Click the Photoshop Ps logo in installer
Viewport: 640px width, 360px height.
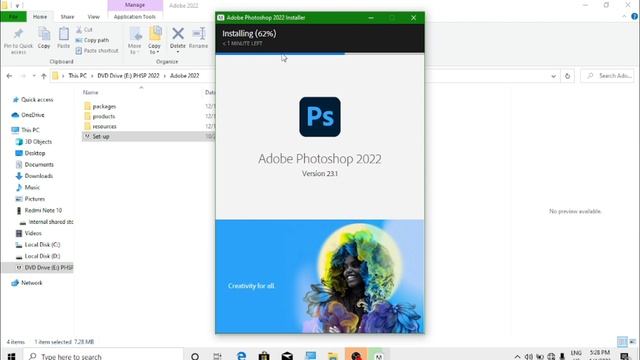tap(320, 117)
